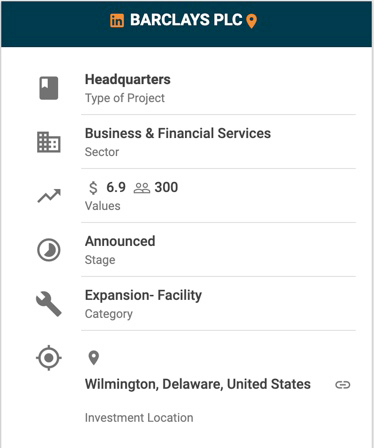Image resolution: width=374 pixels, height=448 pixels.
Task: Click the people icon showing 300 jobs
Action: pyautogui.click(x=142, y=188)
